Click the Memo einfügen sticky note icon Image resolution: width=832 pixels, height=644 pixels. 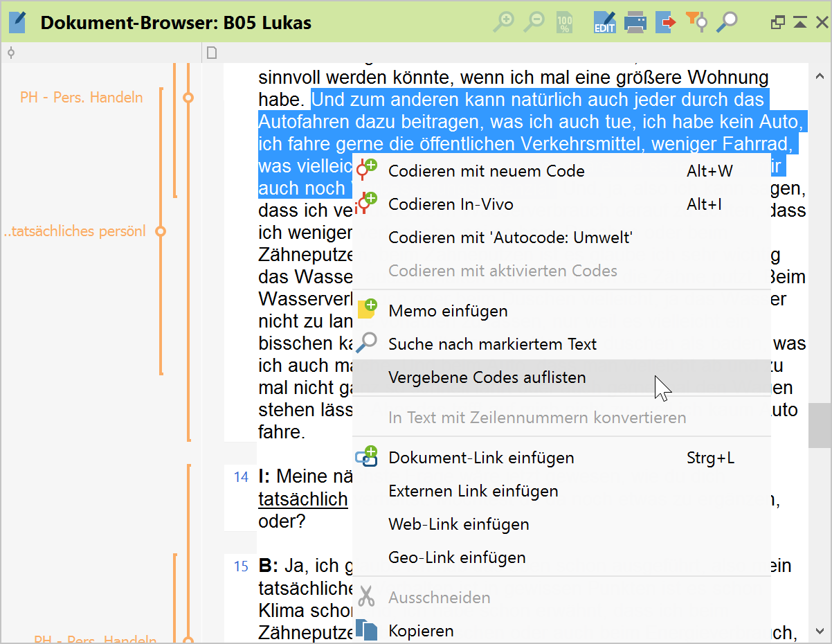367,309
